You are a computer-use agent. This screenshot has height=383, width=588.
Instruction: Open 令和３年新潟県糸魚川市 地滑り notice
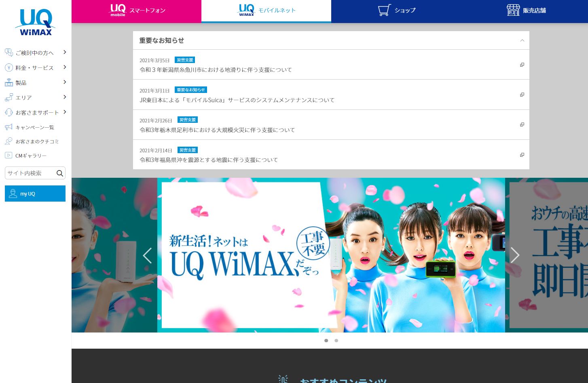tap(216, 70)
